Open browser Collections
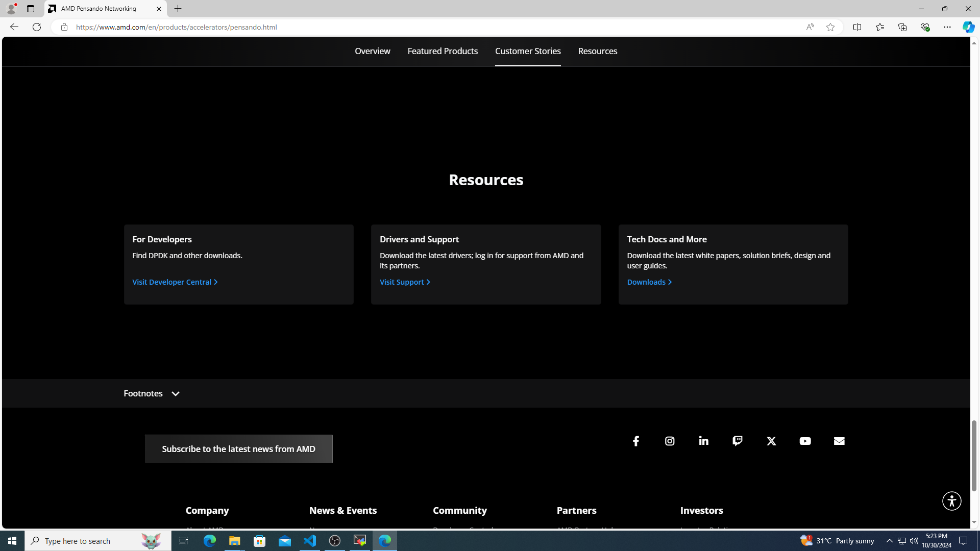 tap(902, 27)
